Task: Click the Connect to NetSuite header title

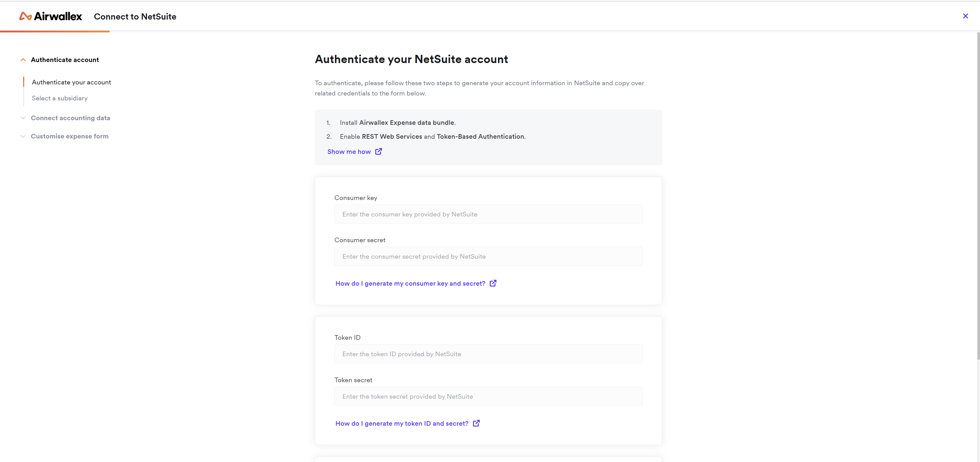Action: [x=135, y=17]
